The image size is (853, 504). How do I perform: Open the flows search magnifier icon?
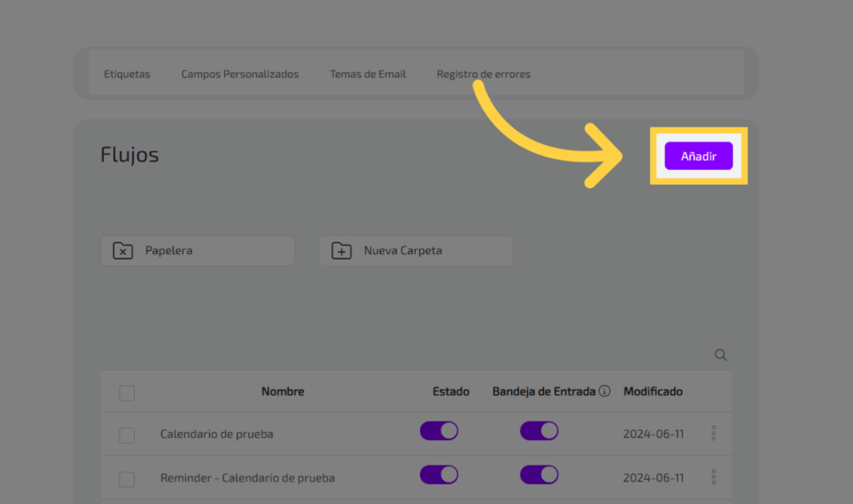[x=721, y=355]
